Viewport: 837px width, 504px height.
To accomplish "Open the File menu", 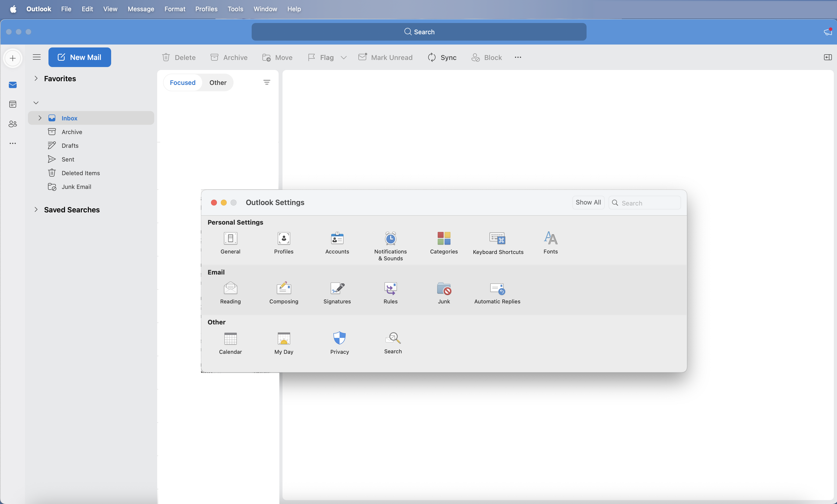I will [x=66, y=9].
